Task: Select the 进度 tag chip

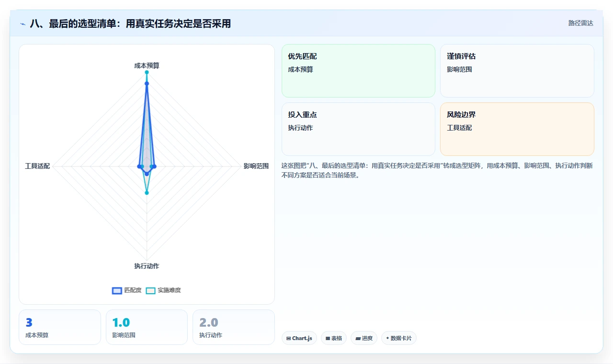Action: [364, 338]
